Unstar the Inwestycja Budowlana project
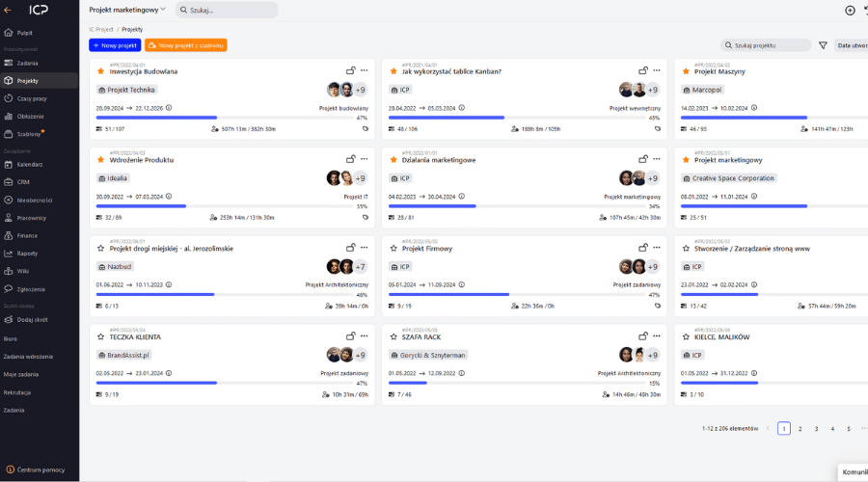Screen dimensions: 868x482 click(100, 71)
